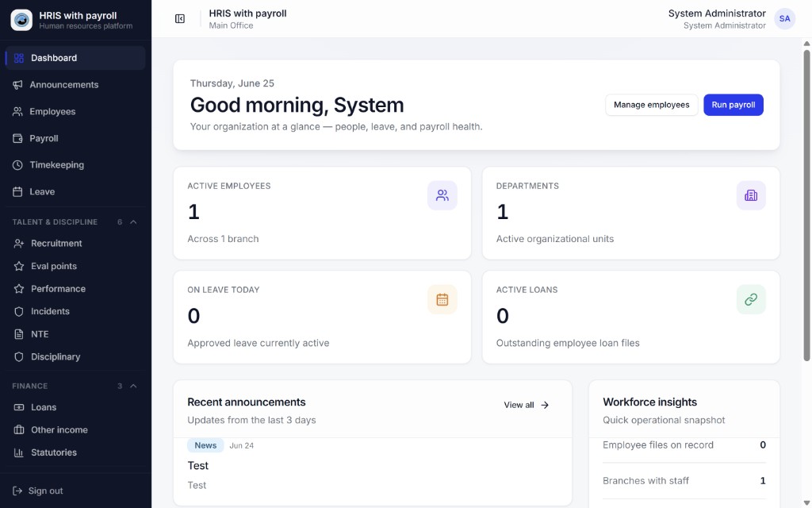Click the "Good morning, System" heading
The width and height of the screenshot is (812, 508).
coord(297,106)
